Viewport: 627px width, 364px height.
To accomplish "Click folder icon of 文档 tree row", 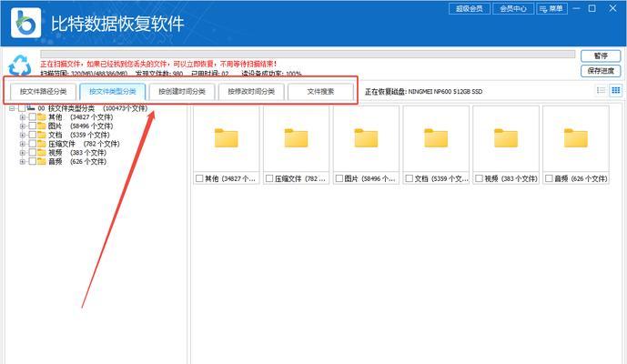I will [x=42, y=135].
